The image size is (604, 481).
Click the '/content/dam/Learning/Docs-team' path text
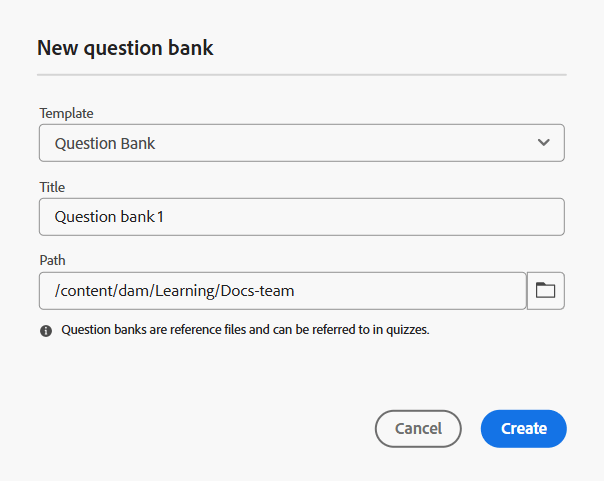[174, 291]
